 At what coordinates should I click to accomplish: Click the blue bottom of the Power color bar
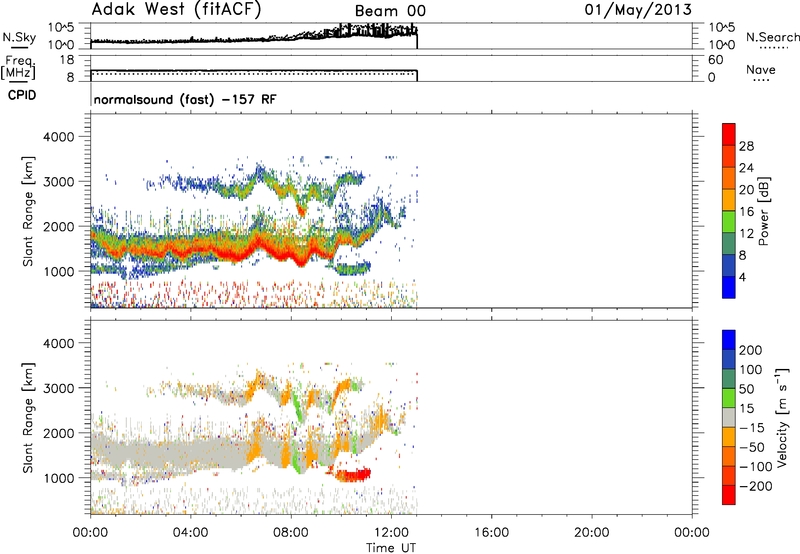pyautogui.click(x=729, y=287)
